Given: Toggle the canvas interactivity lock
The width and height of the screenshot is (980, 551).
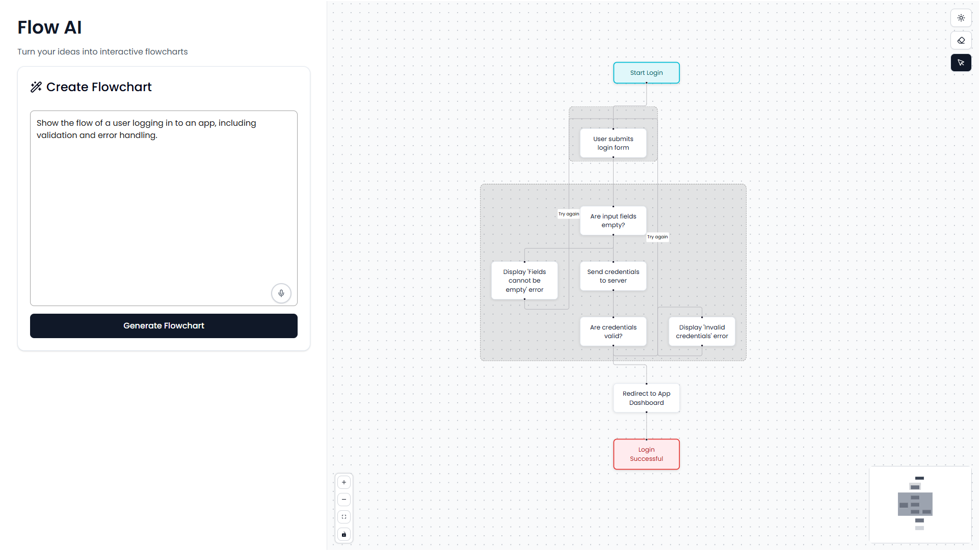Looking at the screenshot, I should pyautogui.click(x=344, y=534).
